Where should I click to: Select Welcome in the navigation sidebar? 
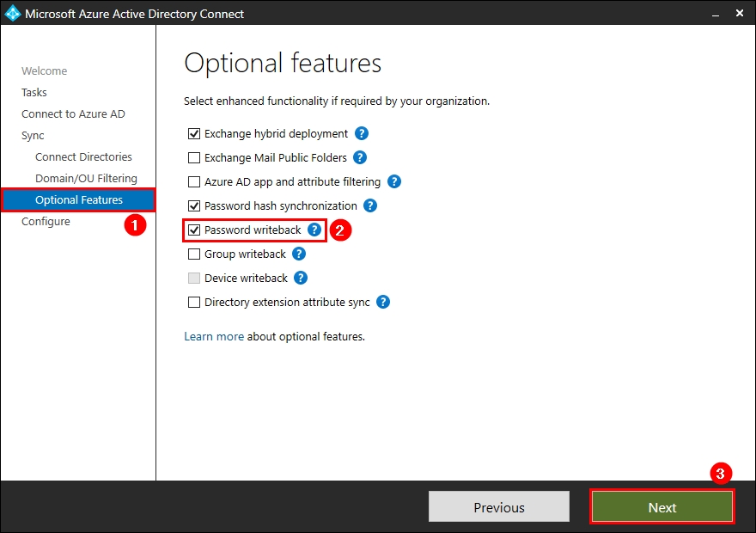click(45, 70)
